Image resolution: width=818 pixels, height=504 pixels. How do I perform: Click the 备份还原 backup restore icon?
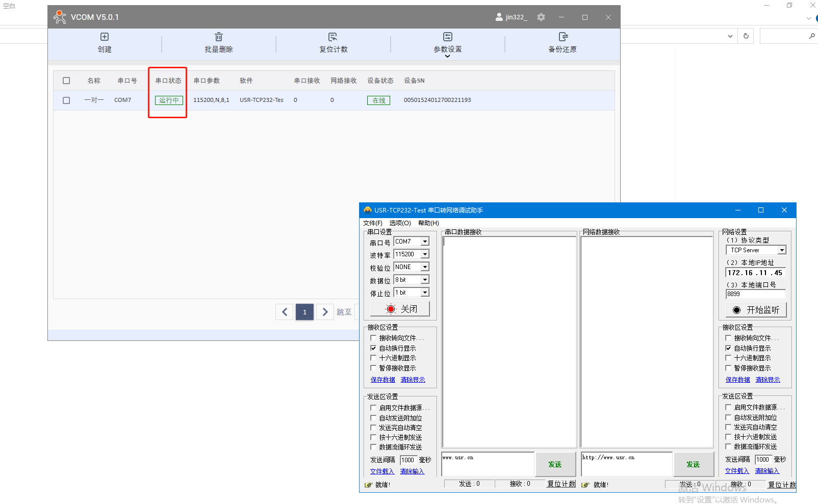click(563, 37)
